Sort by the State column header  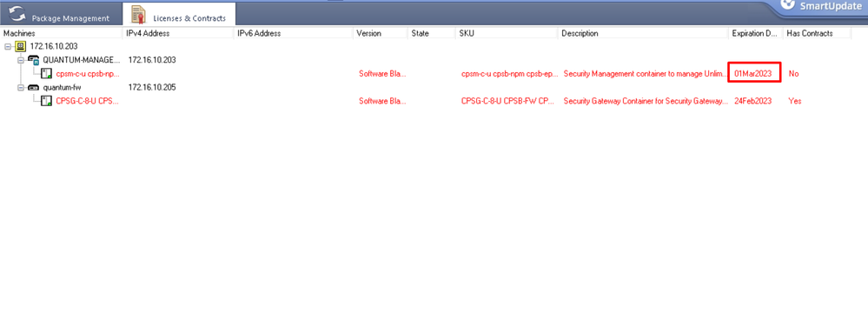pos(432,33)
